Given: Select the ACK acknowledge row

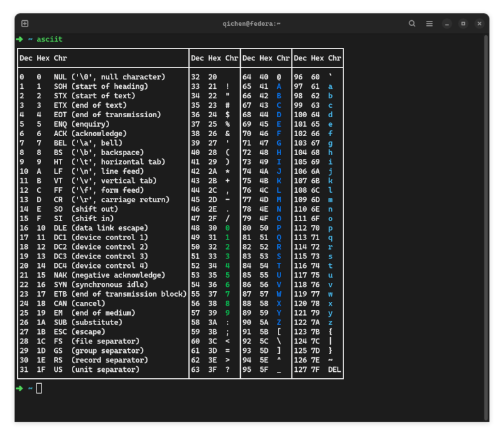Looking at the screenshot, I should 73,134.
